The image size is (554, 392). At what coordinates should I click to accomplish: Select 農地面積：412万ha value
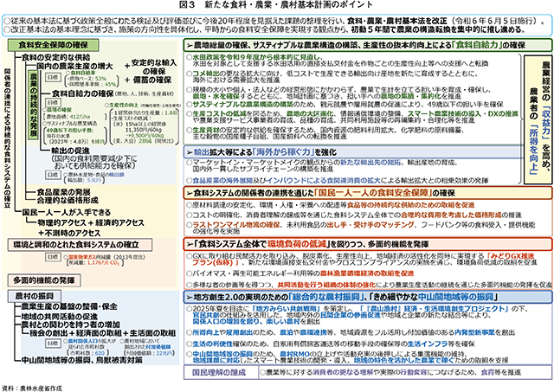pyautogui.click(x=68, y=116)
